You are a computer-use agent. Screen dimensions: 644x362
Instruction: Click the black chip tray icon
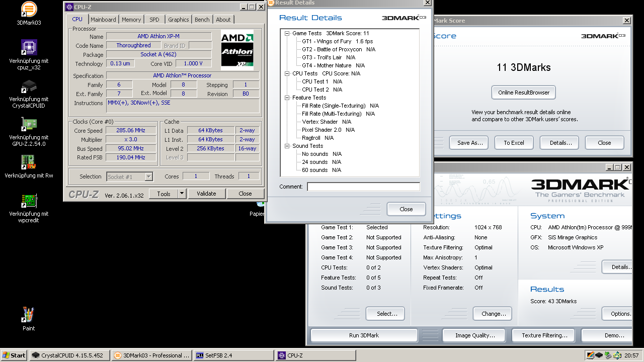click(x=599, y=355)
